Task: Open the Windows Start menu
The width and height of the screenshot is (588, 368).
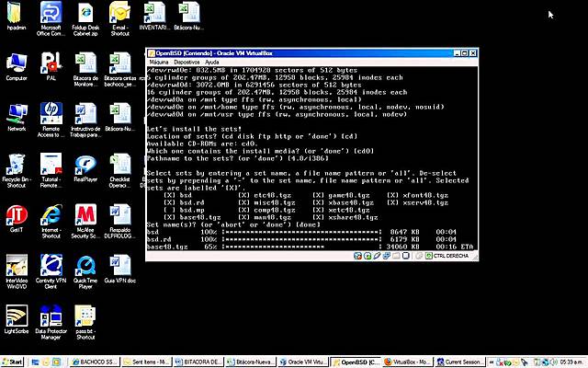Action: tap(13, 362)
